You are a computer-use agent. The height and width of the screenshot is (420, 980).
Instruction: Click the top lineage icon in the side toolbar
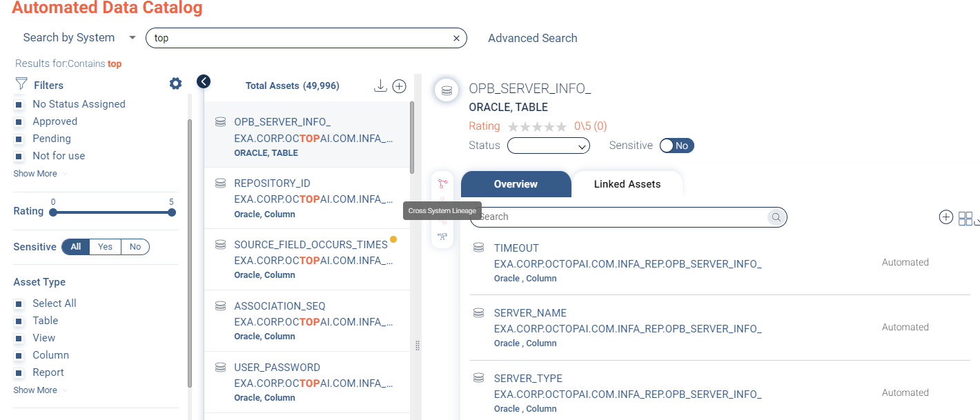tap(442, 183)
